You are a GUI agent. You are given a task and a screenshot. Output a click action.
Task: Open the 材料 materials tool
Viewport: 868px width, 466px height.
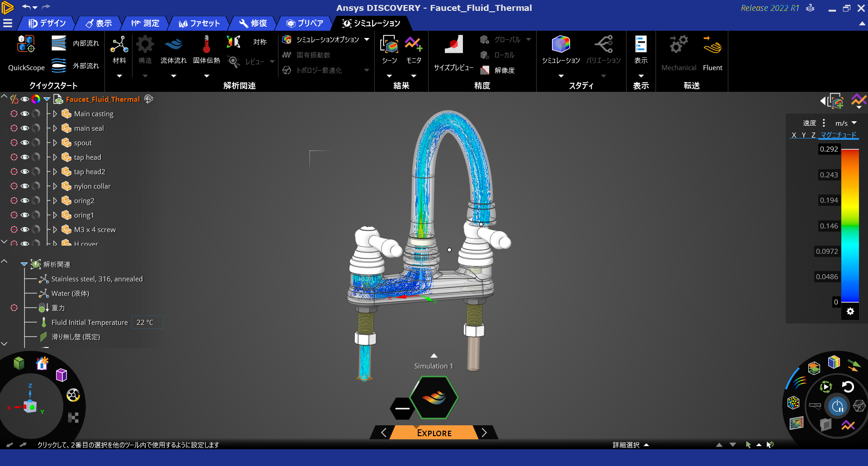pos(119,50)
